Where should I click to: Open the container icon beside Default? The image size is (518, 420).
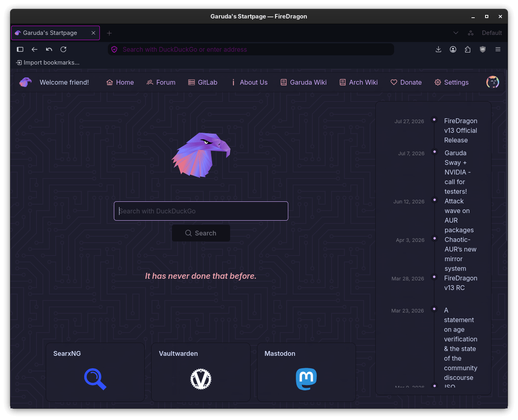[471, 33]
